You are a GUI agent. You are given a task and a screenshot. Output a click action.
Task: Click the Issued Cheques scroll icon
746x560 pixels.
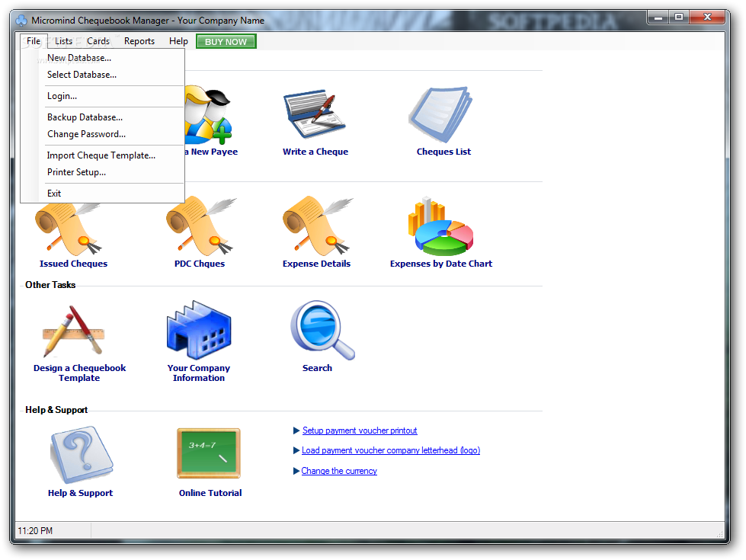coord(69,229)
